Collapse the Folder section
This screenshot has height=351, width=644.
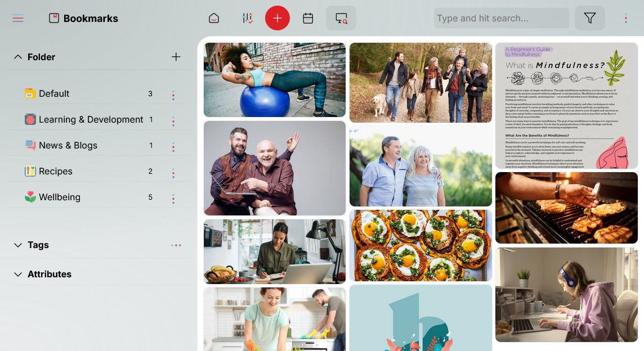click(x=18, y=57)
